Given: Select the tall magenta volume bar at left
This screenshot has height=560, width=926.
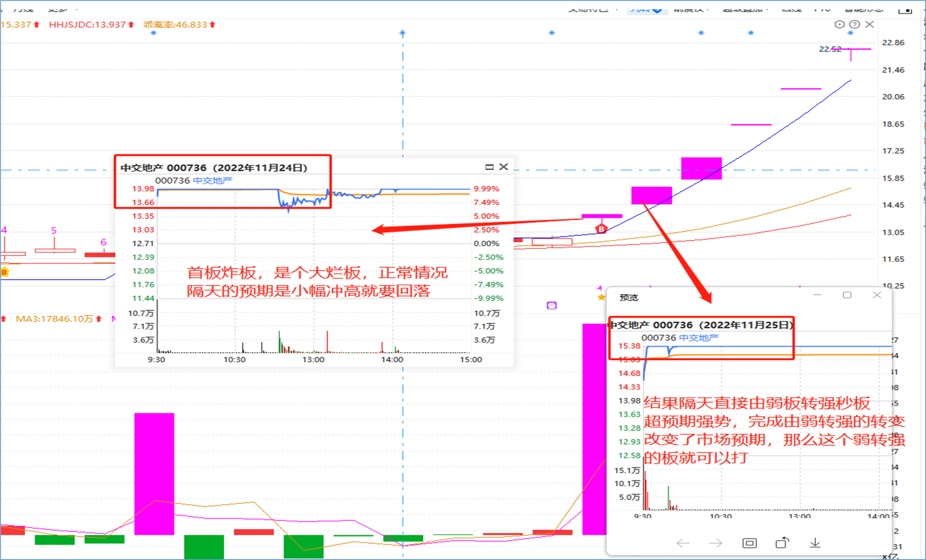Looking at the screenshot, I should [154, 474].
